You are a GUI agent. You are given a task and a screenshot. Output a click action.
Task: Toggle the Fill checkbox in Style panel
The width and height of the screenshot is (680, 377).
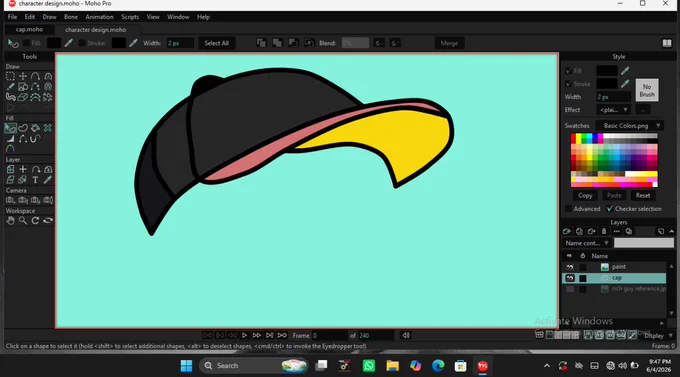click(569, 71)
